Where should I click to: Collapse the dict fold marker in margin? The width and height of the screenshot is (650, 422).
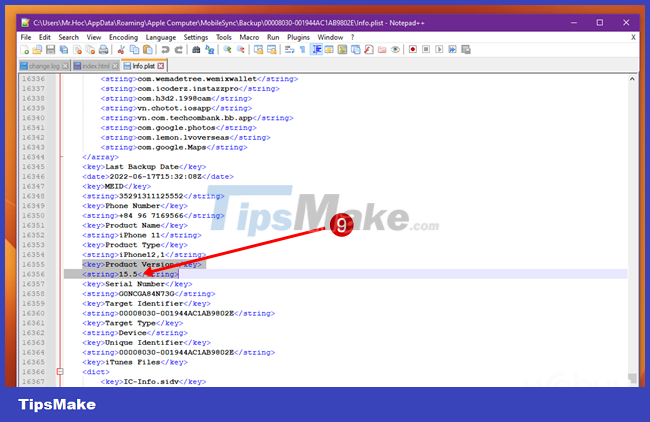(59, 372)
